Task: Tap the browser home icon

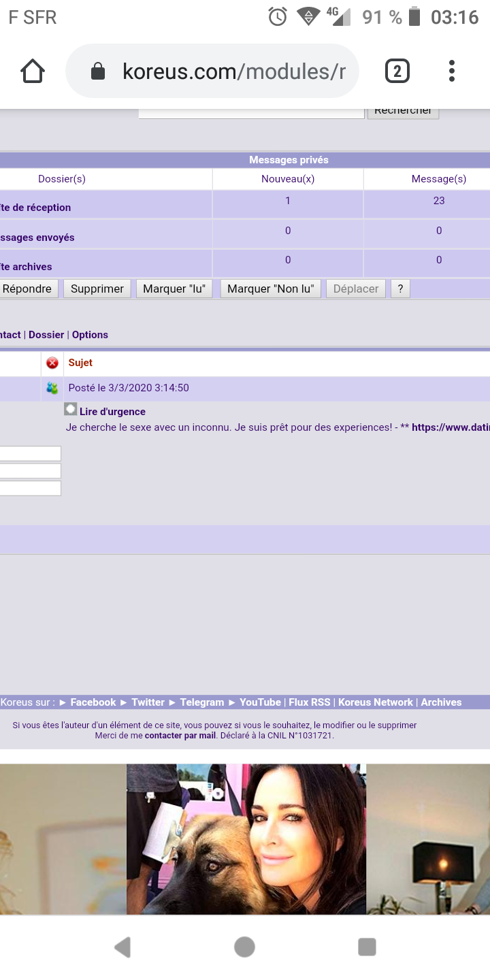Action: tap(33, 71)
